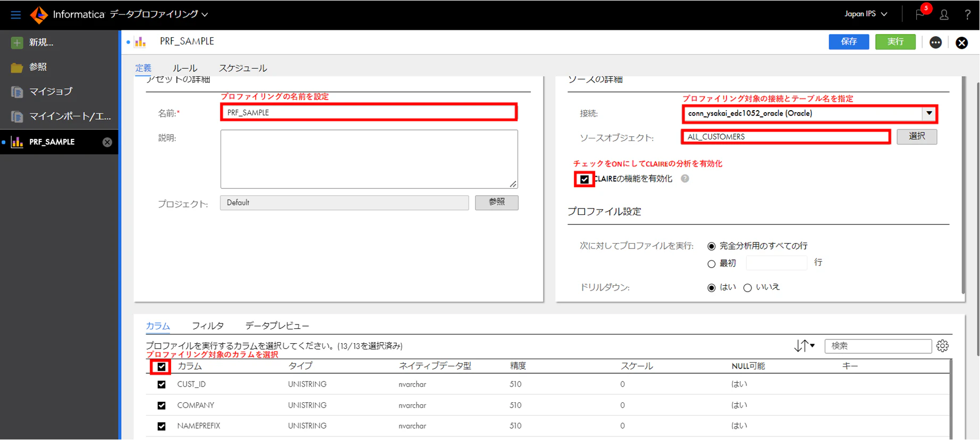Toggle the select-all columns checkbox
Viewport: 980px width, 440px height.
coord(162,367)
